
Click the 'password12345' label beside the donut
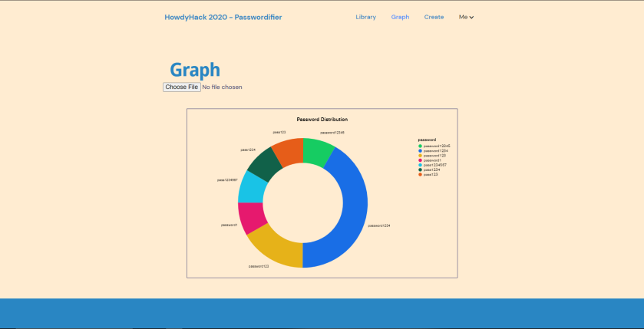(x=332, y=133)
